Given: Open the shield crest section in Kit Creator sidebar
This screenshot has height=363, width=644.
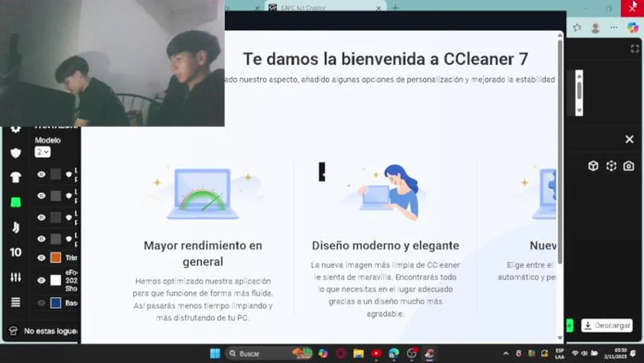Looking at the screenshot, I should point(16,153).
